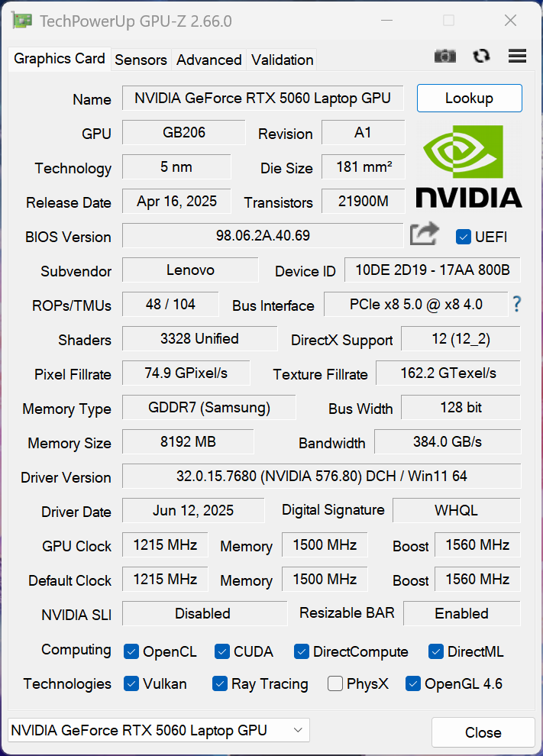Click the BIOS share/export icon
The width and height of the screenshot is (543, 756).
click(x=424, y=234)
